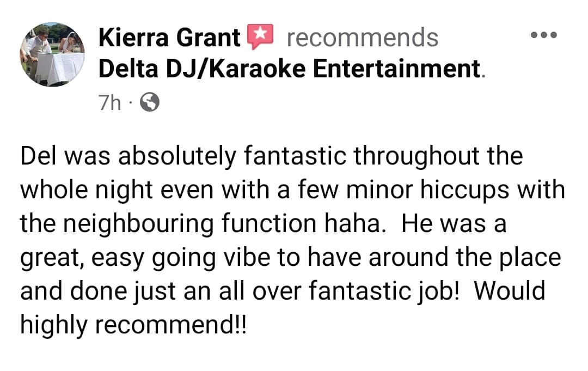Visit Delta DJ/Karaoke Entertainment page
The image size is (588, 371).
point(289,69)
